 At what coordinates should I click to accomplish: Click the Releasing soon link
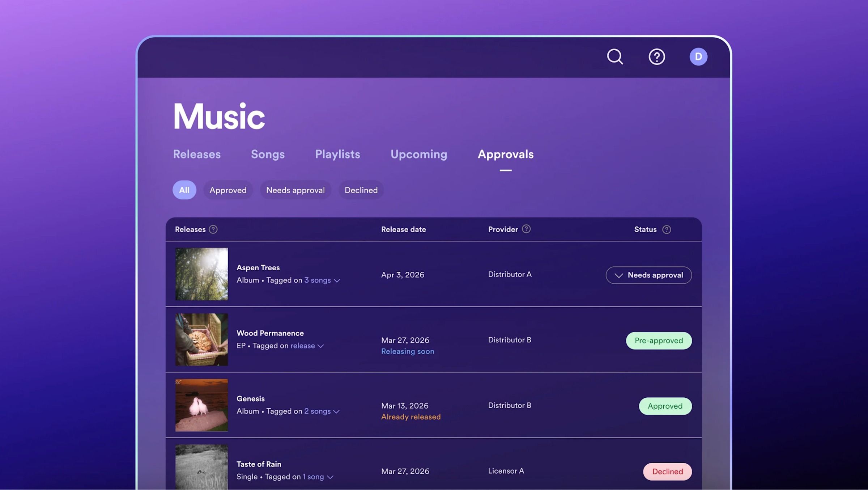pos(408,351)
